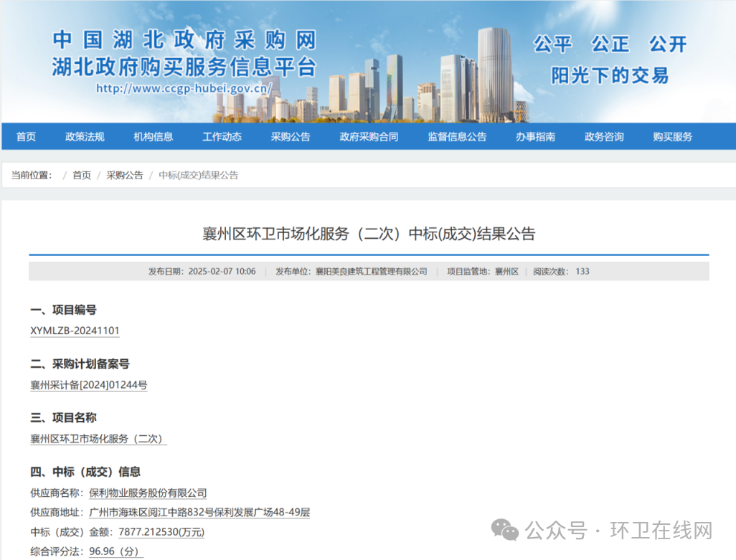This screenshot has width=736, height=560.
Task: Click the 首页 breadcrumb link
Action: (x=82, y=175)
